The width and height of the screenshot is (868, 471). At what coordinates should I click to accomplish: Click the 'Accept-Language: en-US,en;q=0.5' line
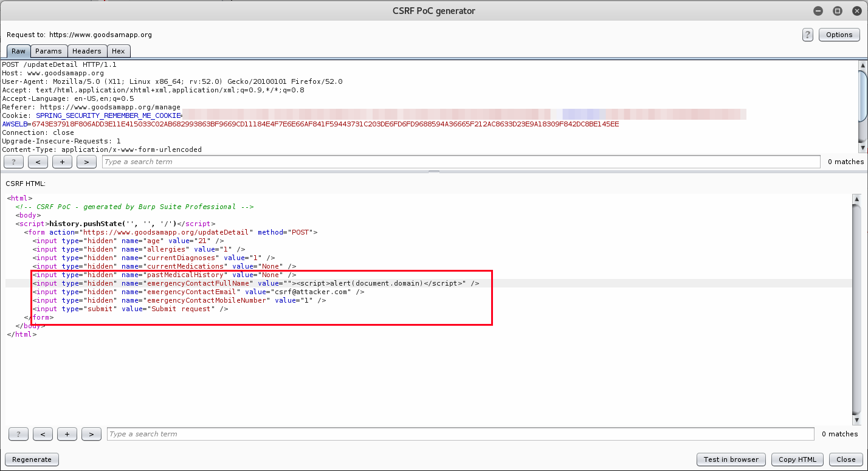click(68, 98)
